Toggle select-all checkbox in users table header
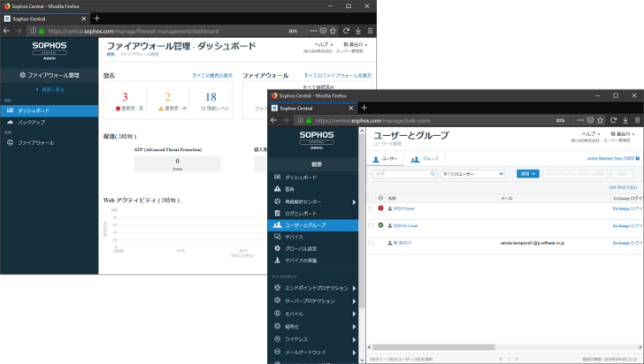The width and height of the screenshot is (644, 364). point(371,198)
